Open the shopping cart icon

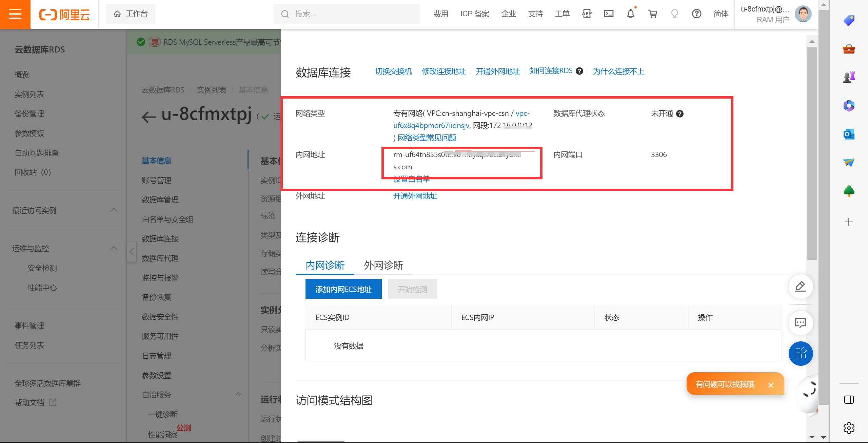[653, 14]
